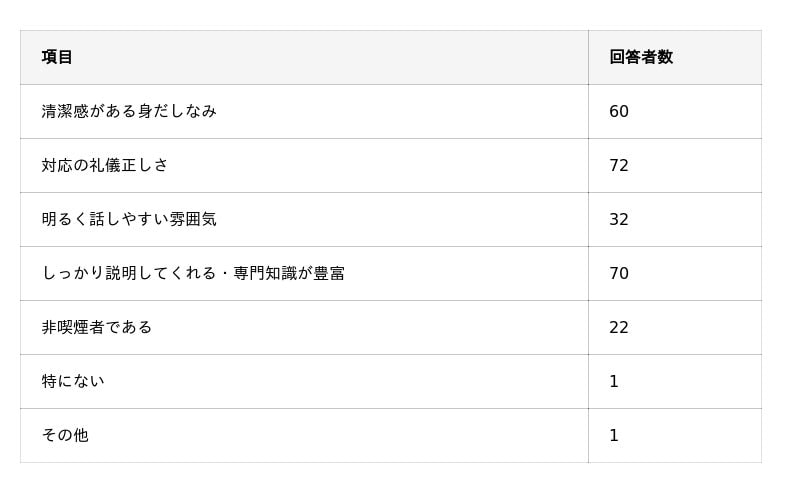Image resolution: width=800 pixels, height=493 pixels.
Task: Click the 回答者数 column header
Action: click(x=640, y=57)
